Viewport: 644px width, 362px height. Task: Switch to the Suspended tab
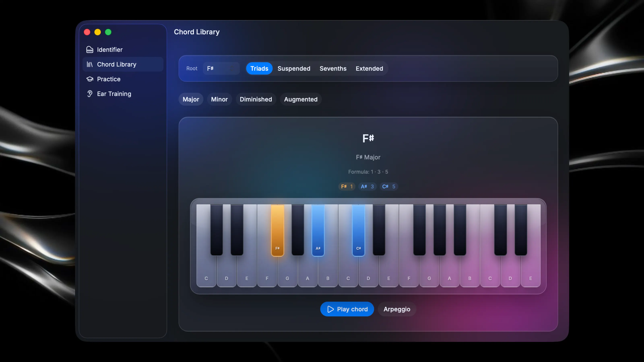pos(294,68)
